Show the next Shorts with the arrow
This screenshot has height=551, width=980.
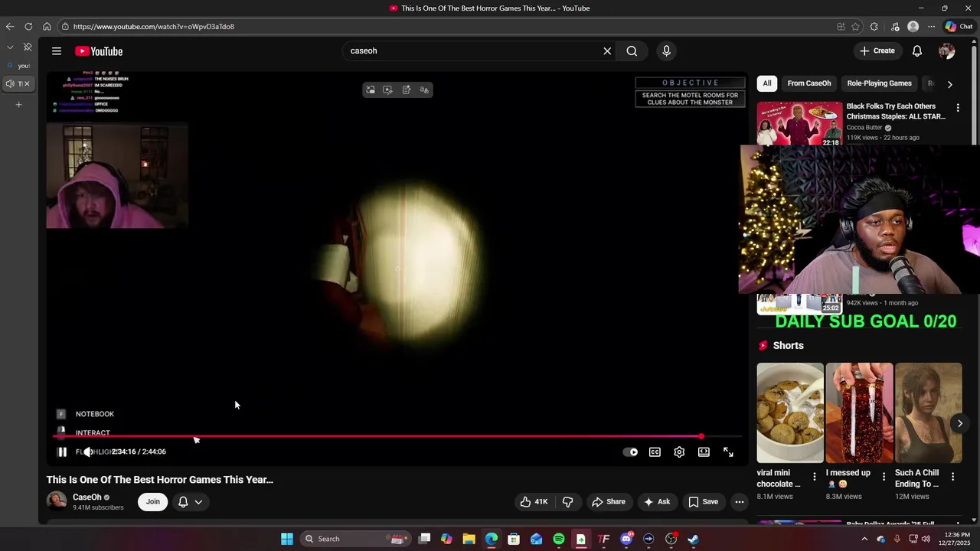click(x=959, y=423)
